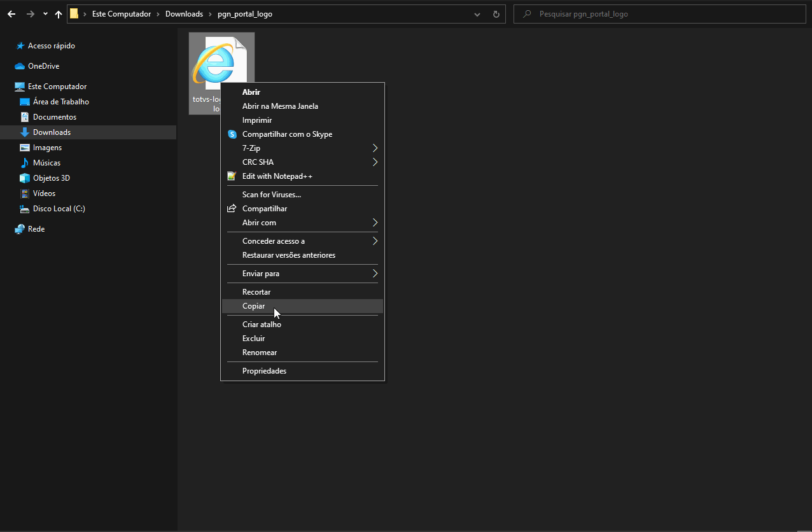Choose Abrir in the context menu
Viewport: 812px width, 532px height.
(251, 92)
